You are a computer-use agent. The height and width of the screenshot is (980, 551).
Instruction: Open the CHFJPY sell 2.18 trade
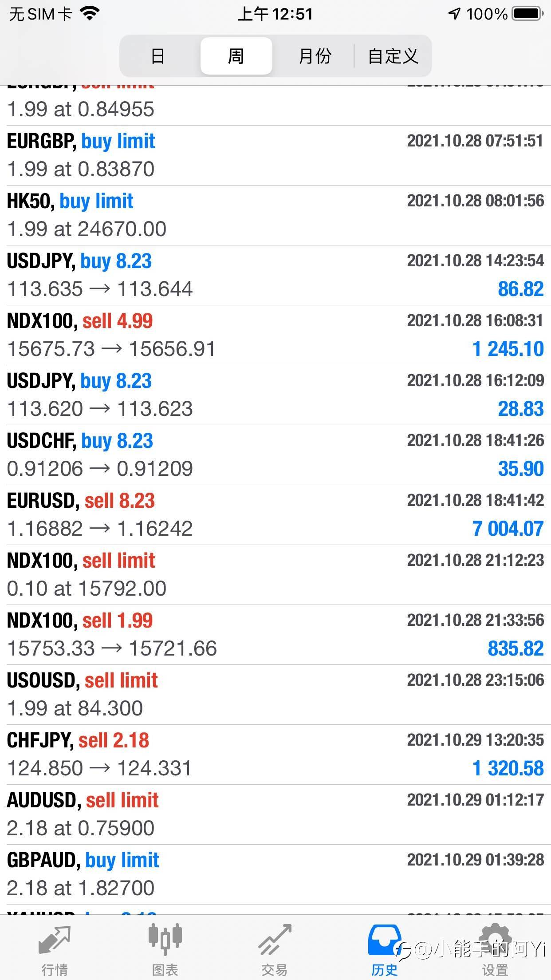point(275,755)
